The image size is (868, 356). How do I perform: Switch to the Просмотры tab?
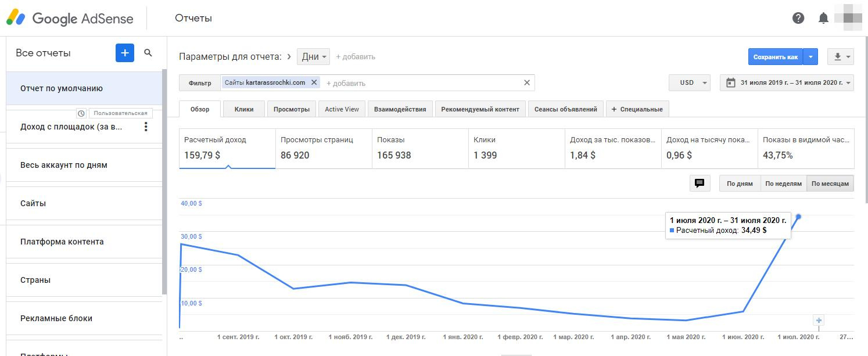[x=292, y=109]
